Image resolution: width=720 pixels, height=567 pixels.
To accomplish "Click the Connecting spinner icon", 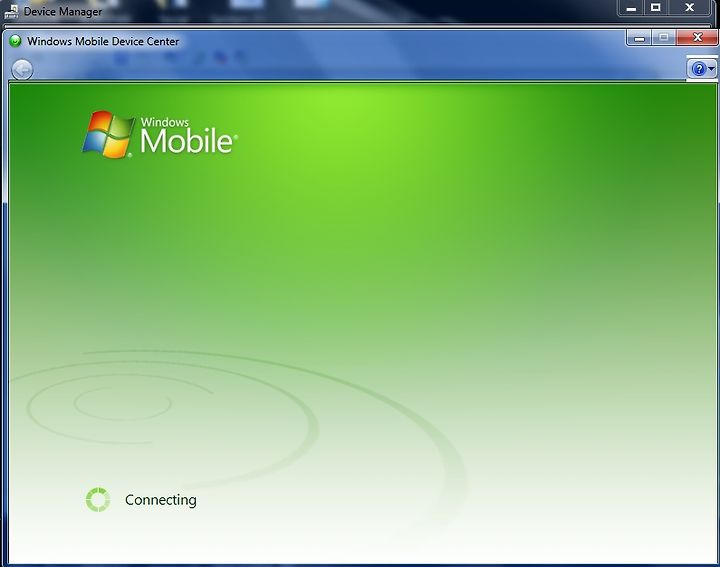I will [98, 500].
